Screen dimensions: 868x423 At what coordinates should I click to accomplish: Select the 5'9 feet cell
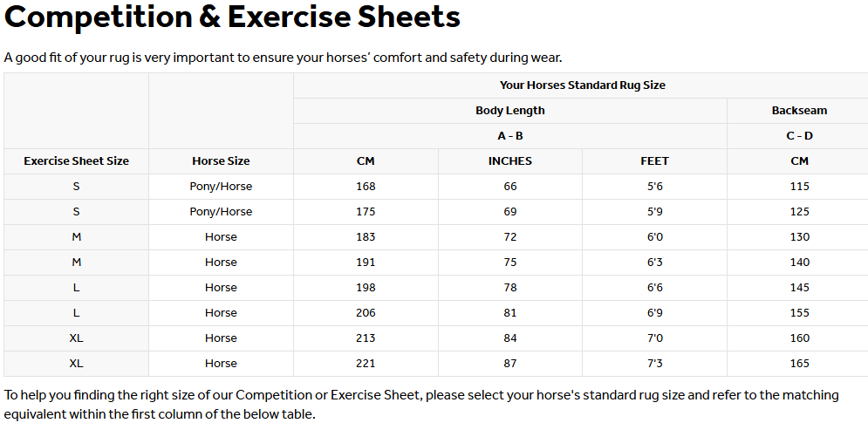click(x=654, y=212)
